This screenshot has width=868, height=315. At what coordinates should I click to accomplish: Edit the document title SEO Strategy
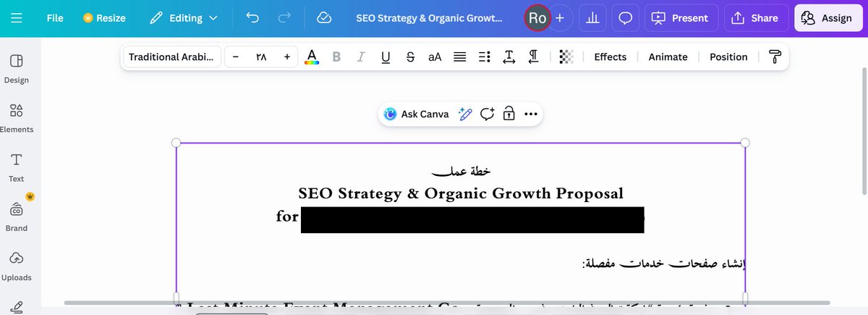pyautogui.click(x=429, y=18)
